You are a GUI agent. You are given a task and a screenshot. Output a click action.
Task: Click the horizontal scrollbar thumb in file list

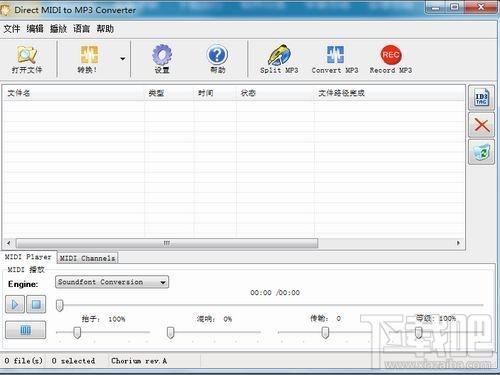tap(167, 243)
